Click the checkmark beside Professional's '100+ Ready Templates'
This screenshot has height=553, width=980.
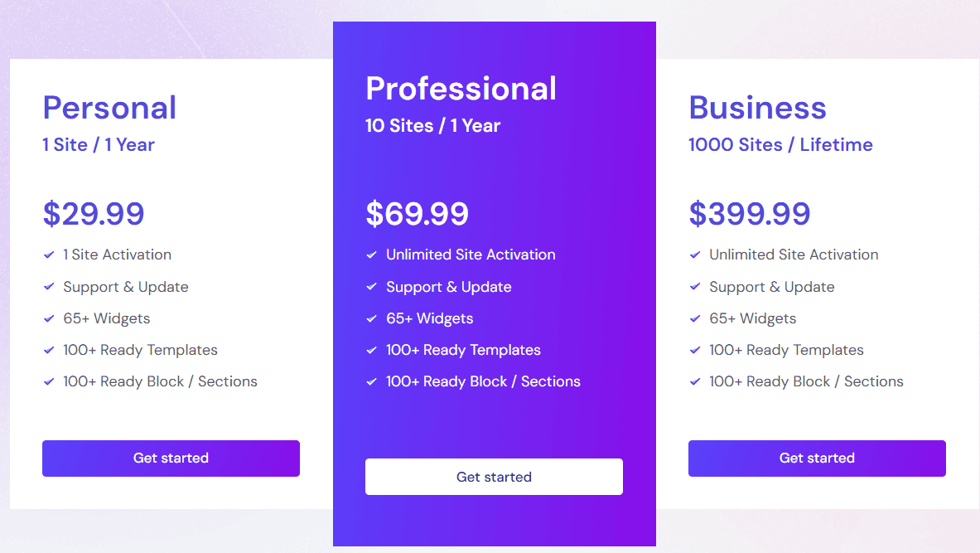point(371,350)
